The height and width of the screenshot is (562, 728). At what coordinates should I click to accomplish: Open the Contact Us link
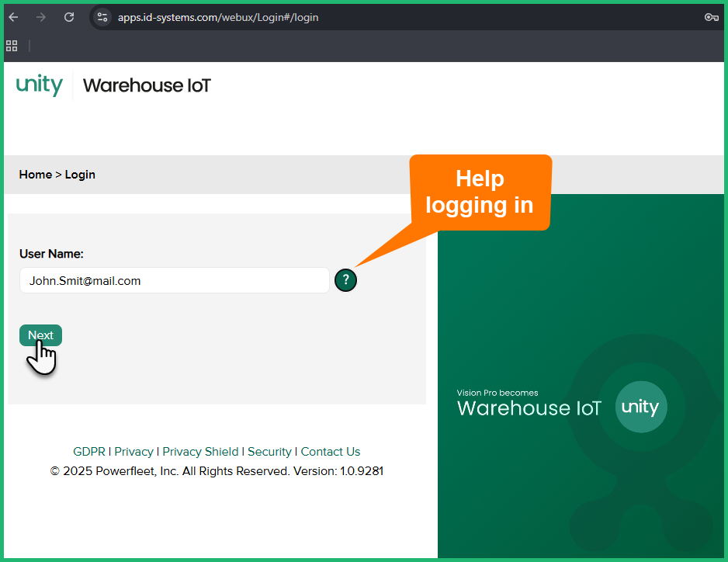pyautogui.click(x=330, y=451)
